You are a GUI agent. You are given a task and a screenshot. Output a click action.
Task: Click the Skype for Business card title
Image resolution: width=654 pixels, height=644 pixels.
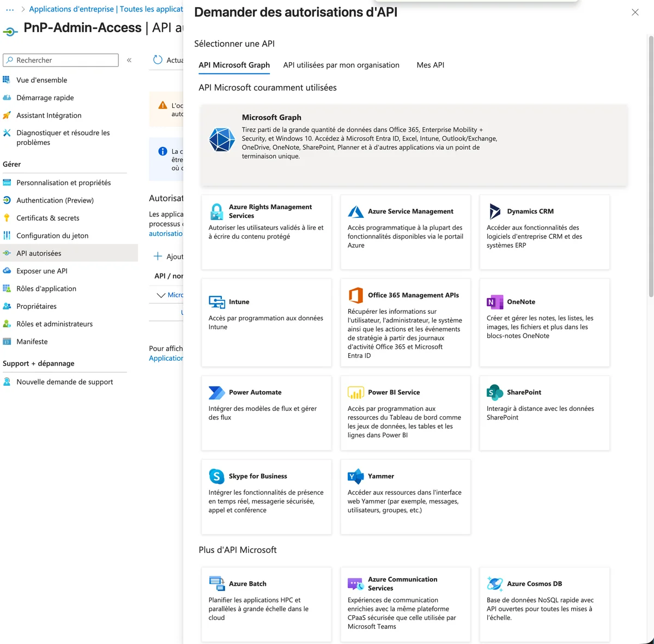(258, 476)
